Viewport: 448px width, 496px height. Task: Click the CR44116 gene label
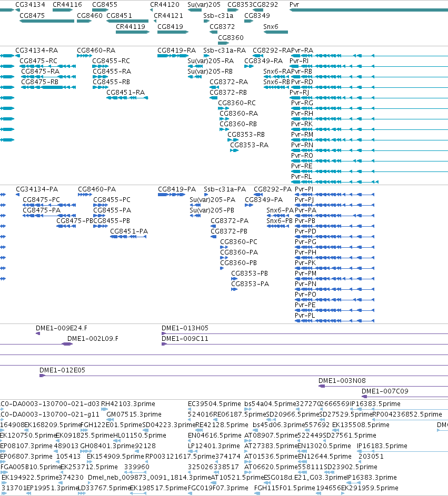pos(67,5)
